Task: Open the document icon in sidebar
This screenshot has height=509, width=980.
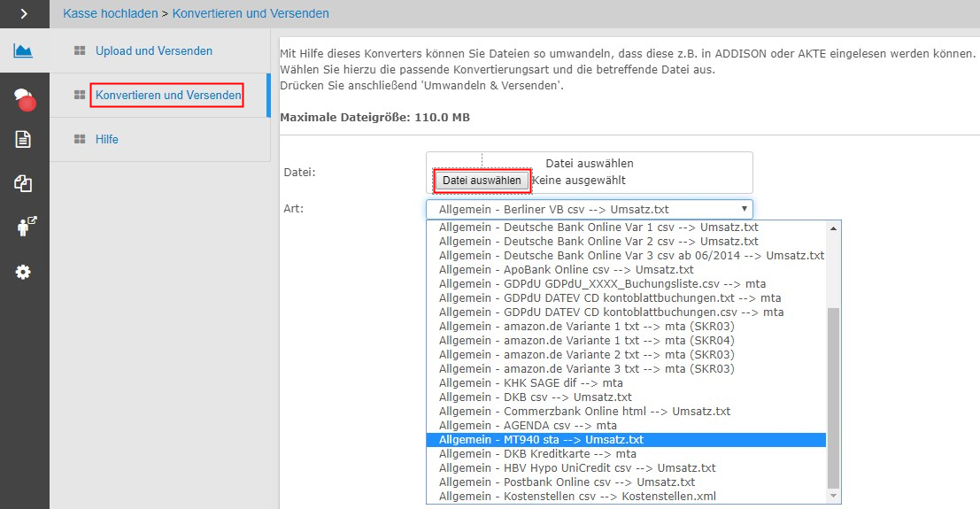Action: [23, 139]
